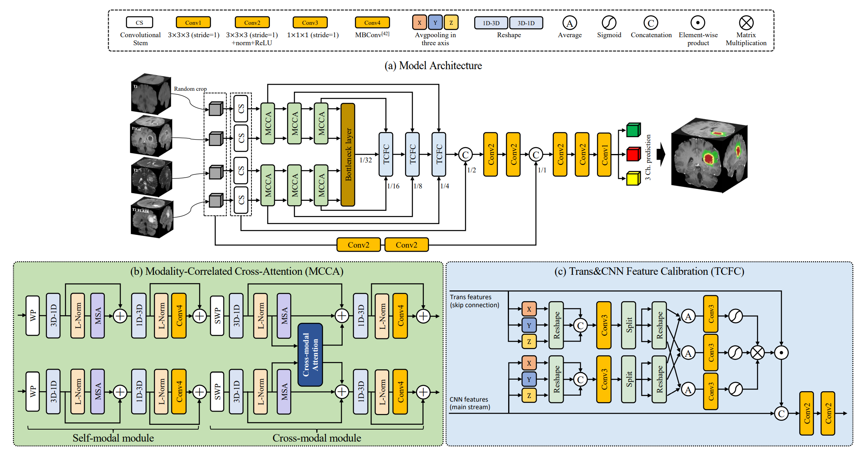Click the Concatenation symbol in legend
Viewport: 868px width, 452px height.
point(651,23)
